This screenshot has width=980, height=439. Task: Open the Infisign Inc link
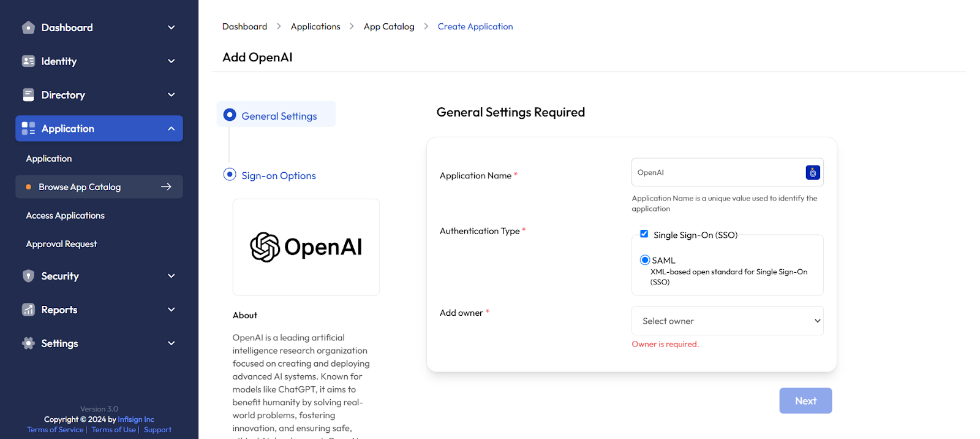pyautogui.click(x=136, y=419)
